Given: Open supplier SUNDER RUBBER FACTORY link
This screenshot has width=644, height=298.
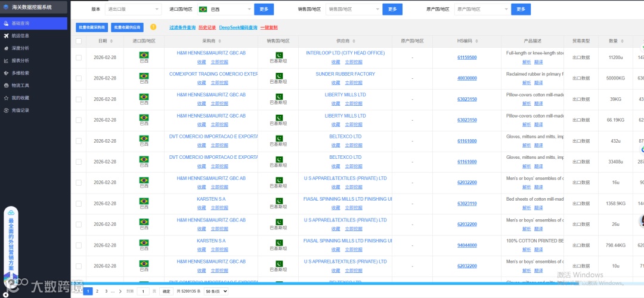Looking at the screenshot, I should coord(345,74).
